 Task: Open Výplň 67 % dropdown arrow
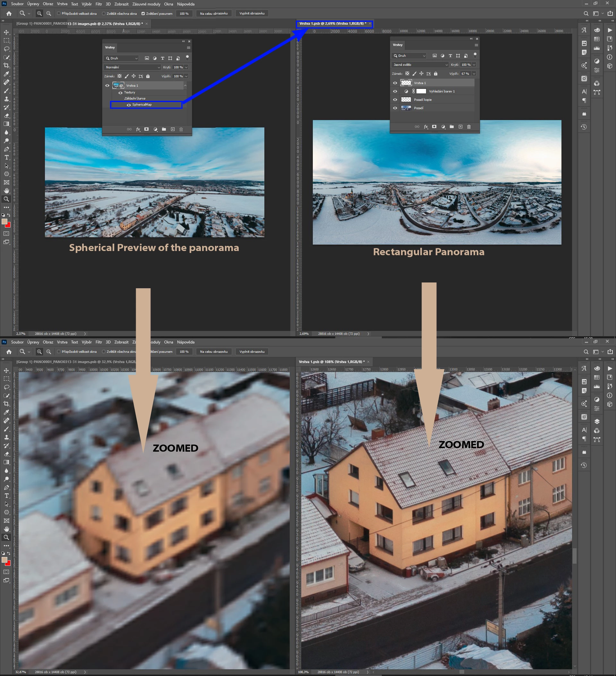(x=474, y=74)
